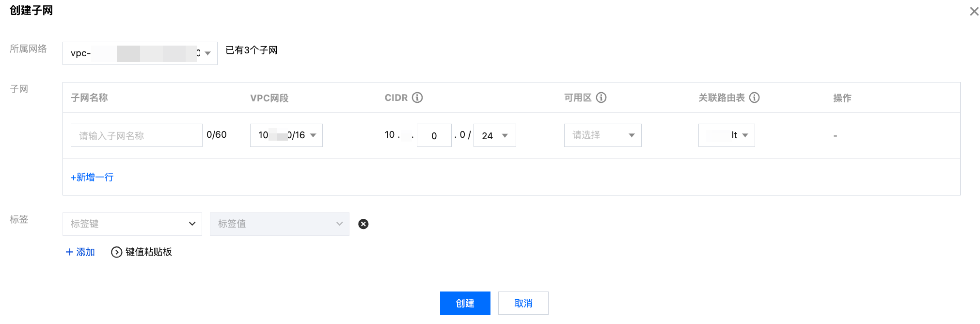Click the +新增一行 link

coord(92,177)
